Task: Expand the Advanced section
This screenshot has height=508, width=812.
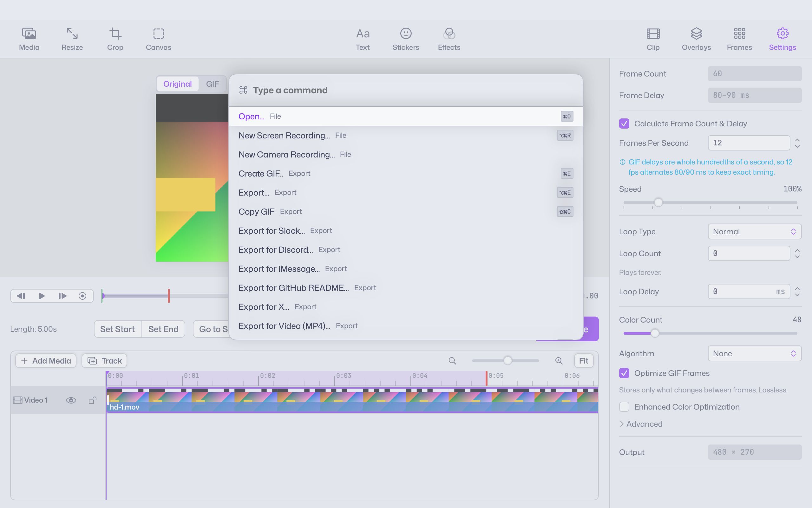Action: pos(641,424)
